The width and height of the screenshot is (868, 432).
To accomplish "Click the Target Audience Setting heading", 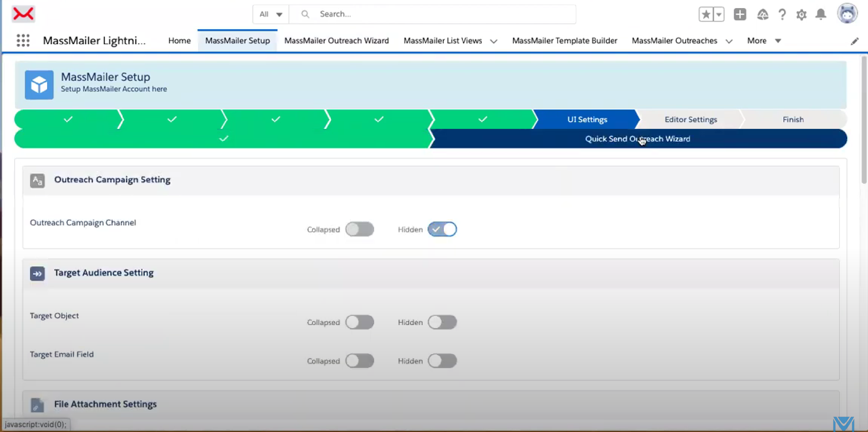I will coord(104,273).
